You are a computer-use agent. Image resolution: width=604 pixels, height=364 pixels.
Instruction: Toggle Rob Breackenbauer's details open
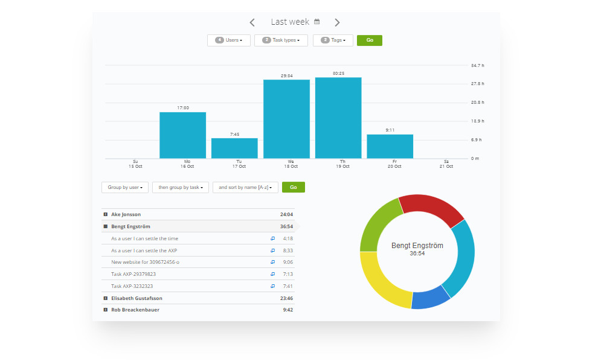click(106, 309)
